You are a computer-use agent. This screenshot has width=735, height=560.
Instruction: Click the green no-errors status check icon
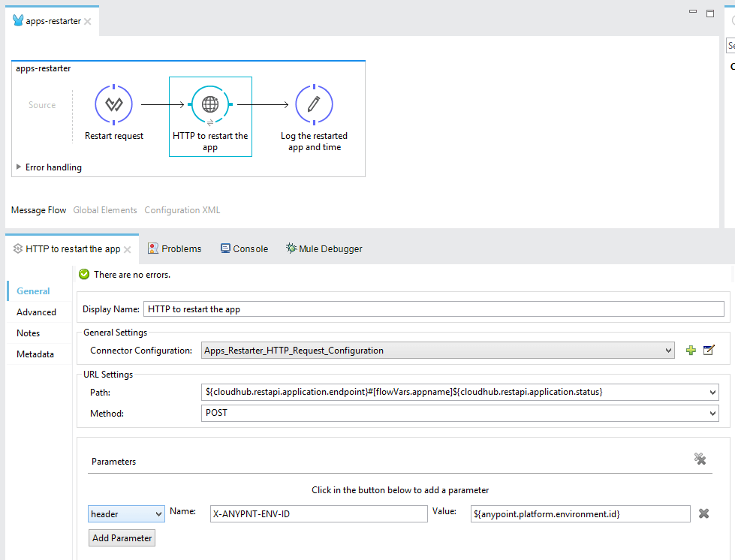pos(84,274)
